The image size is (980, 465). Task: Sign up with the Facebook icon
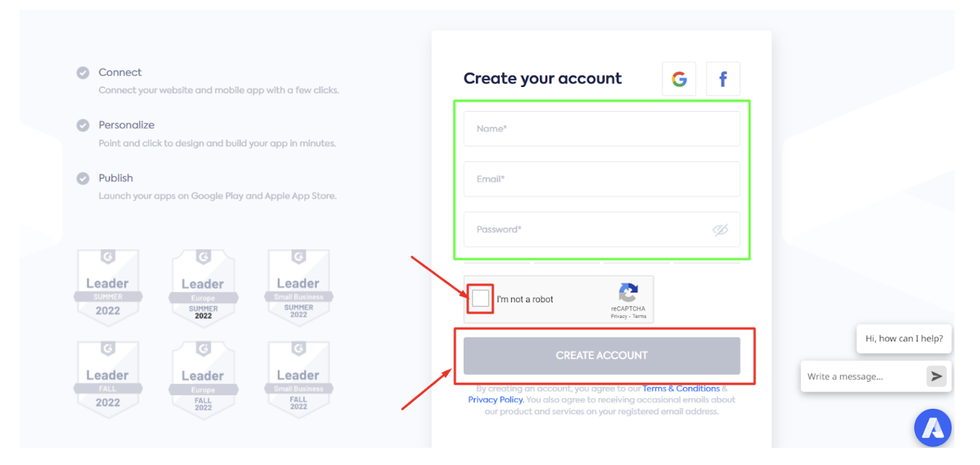tap(723, 79)
